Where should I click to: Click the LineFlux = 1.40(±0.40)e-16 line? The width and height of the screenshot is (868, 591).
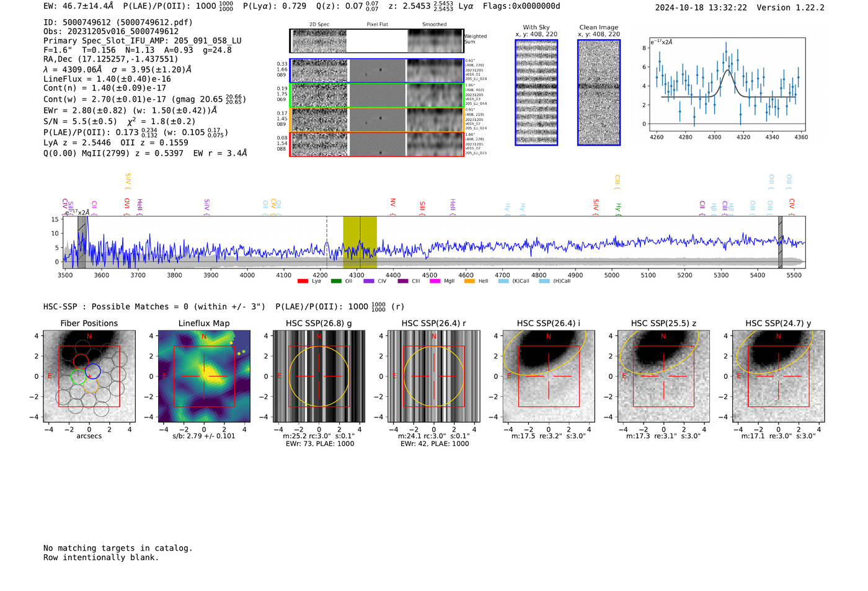tap(107, 79)
